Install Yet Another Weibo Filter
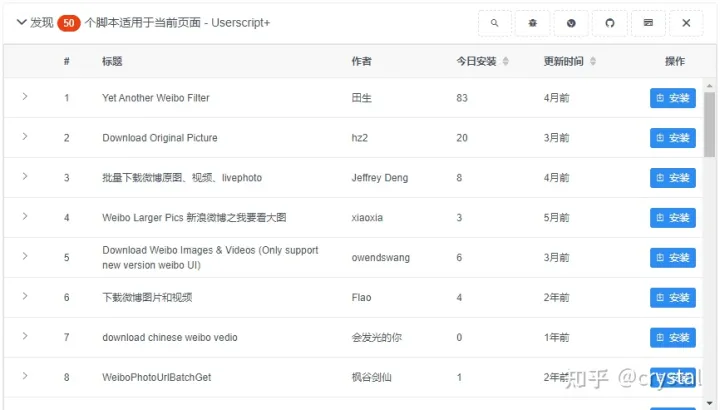The width and height of the screenshot is (720, 410). (673, 98)
